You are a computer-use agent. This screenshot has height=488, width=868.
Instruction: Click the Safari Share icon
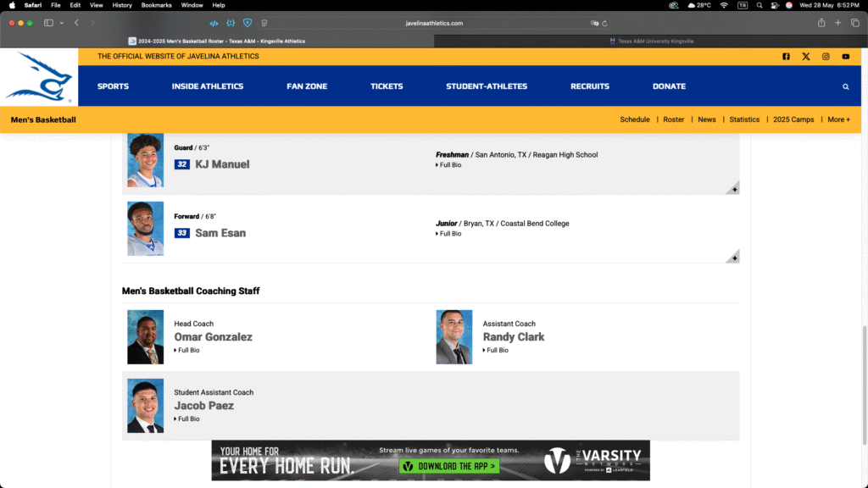821,23
